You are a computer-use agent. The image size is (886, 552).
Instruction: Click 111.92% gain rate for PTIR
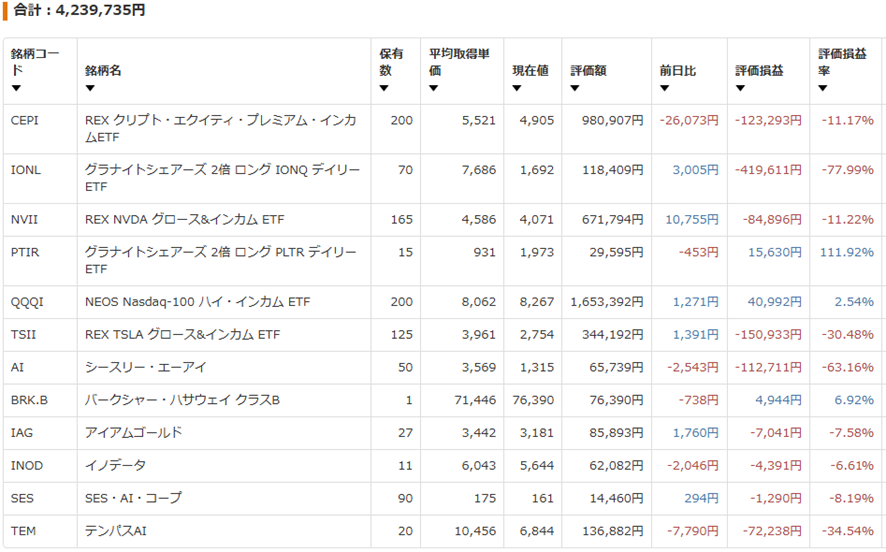click(846, 252)
